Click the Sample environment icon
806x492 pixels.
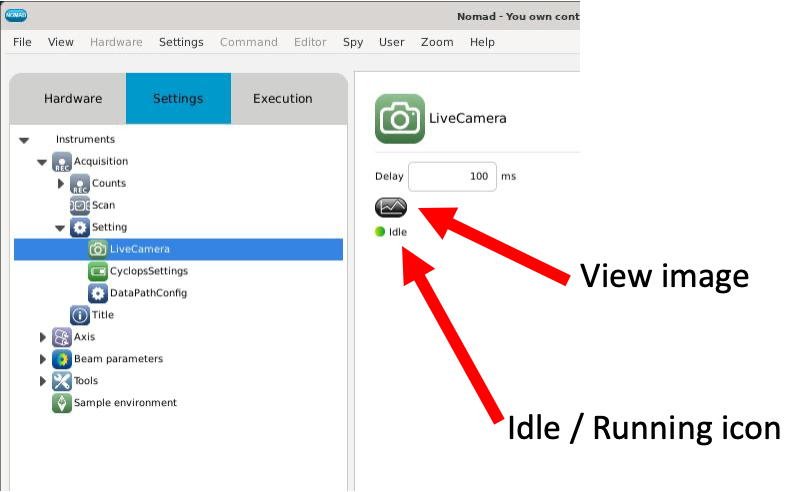[x=61, y=403]
